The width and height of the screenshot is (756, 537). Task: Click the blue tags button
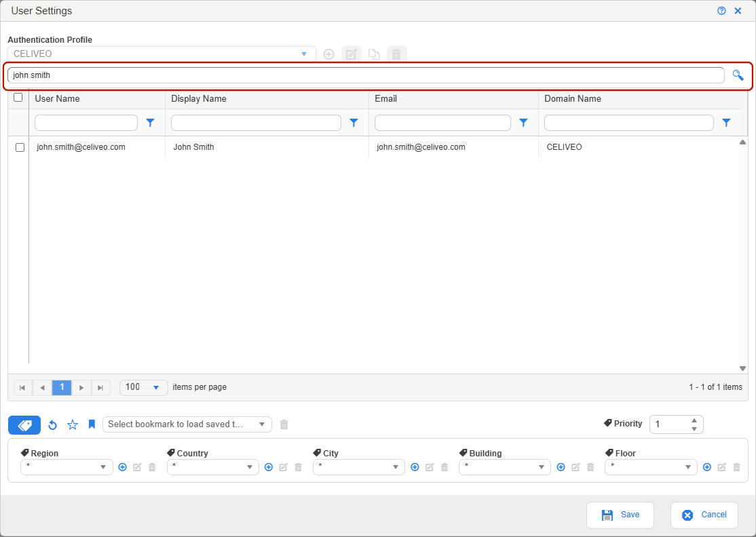[x=24, y=425]
